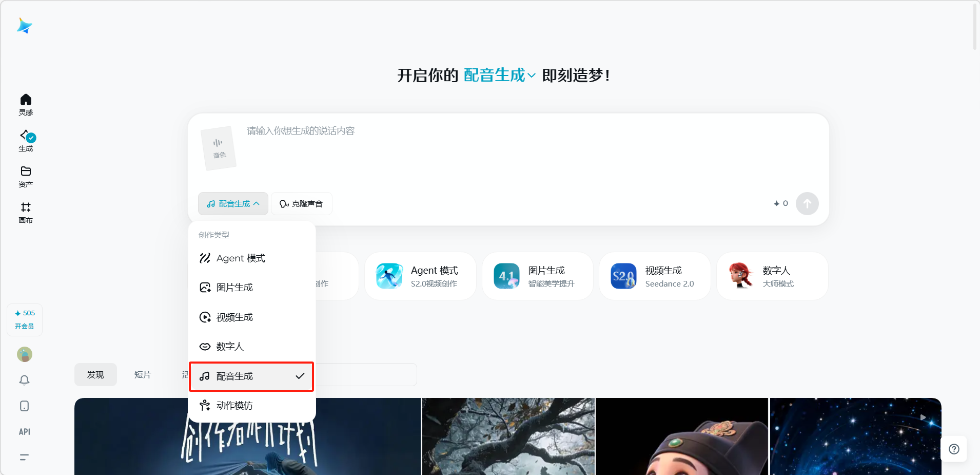Click the 克隆声音 button
The width and height of the screenshot is (980, 475).
(x=301, y=204)
